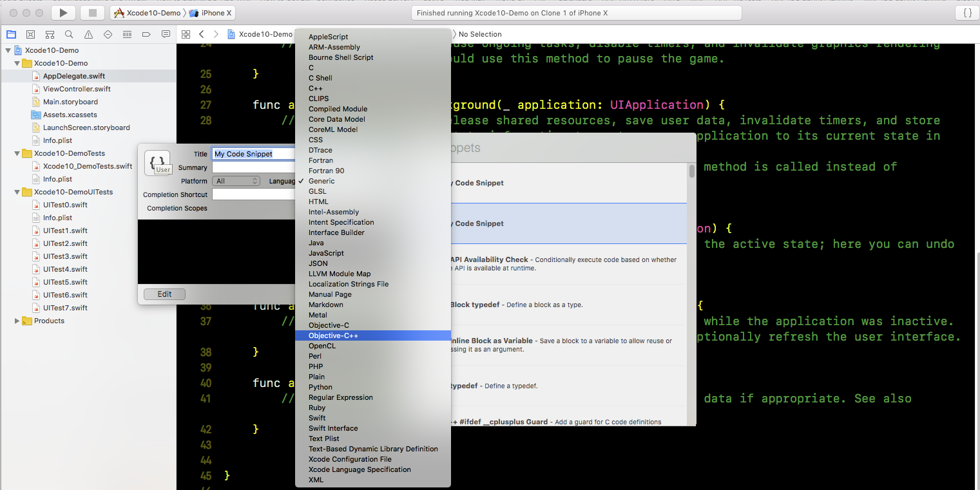Click the Run (play) button
The height and width of the screenshot is (490, 980).
(x=62, y=13)
